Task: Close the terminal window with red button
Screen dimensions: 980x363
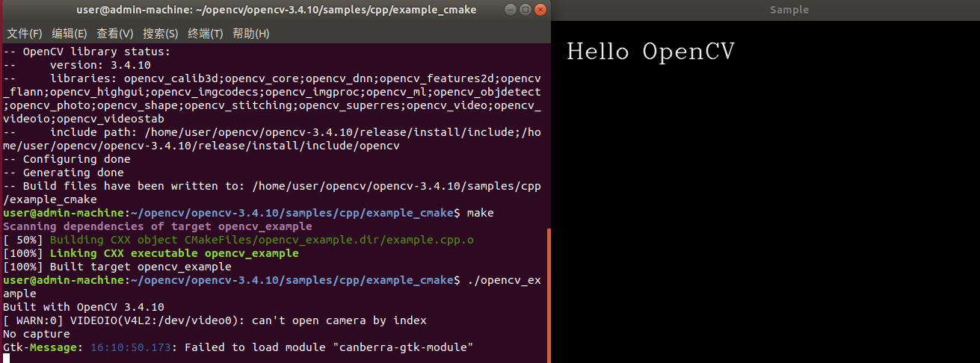Action: pyautogui.click(x=539, y=10)
